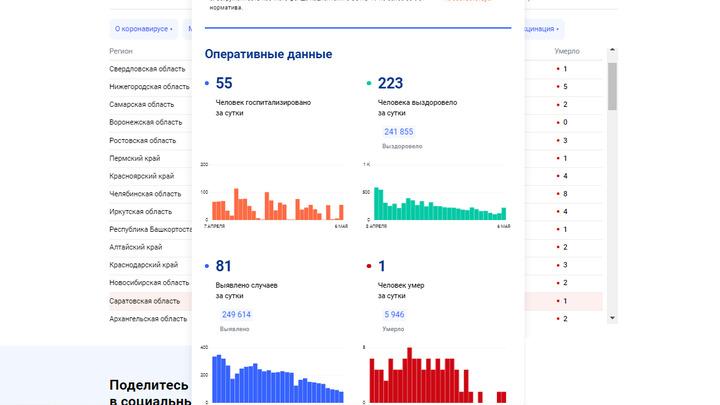The width and height of the screenshot is (720, 405).
Task: Select the highlighted Саратовская область row
Action: 145,301
